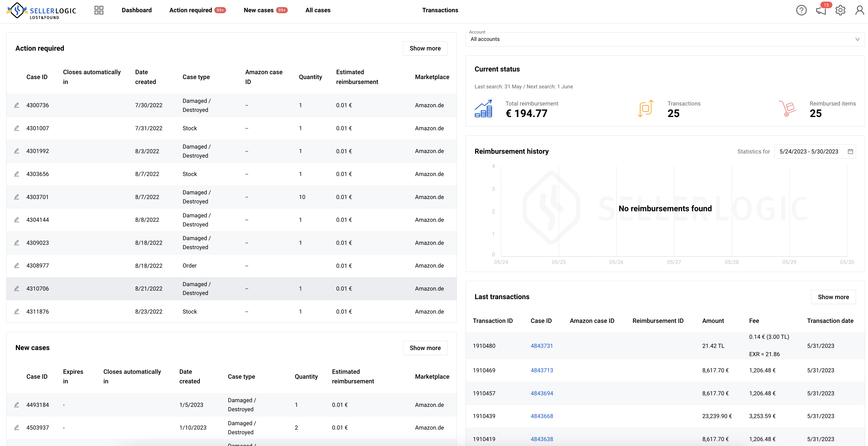
Task: Expand the All accounts dropdown
Action: (665, 39)
